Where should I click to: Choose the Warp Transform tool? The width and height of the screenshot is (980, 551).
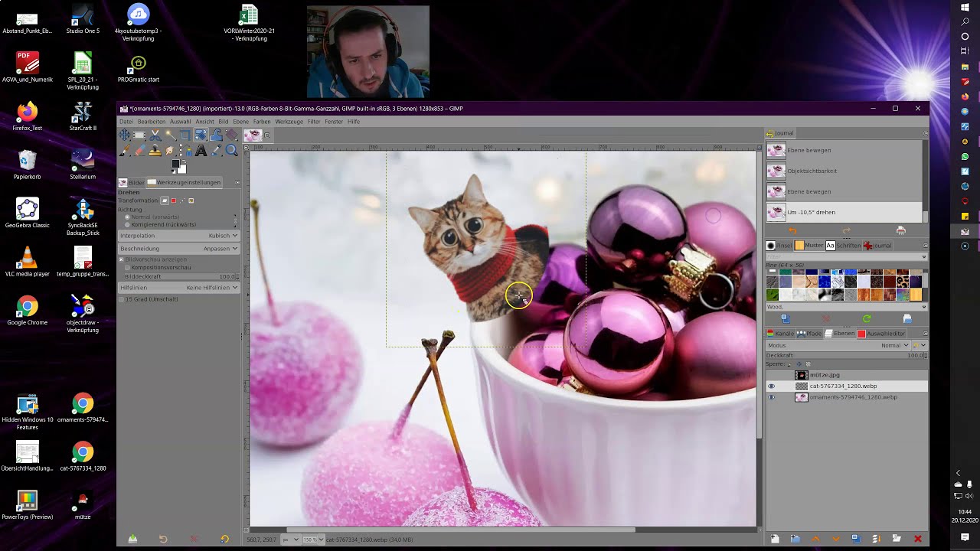click(216, 135)
